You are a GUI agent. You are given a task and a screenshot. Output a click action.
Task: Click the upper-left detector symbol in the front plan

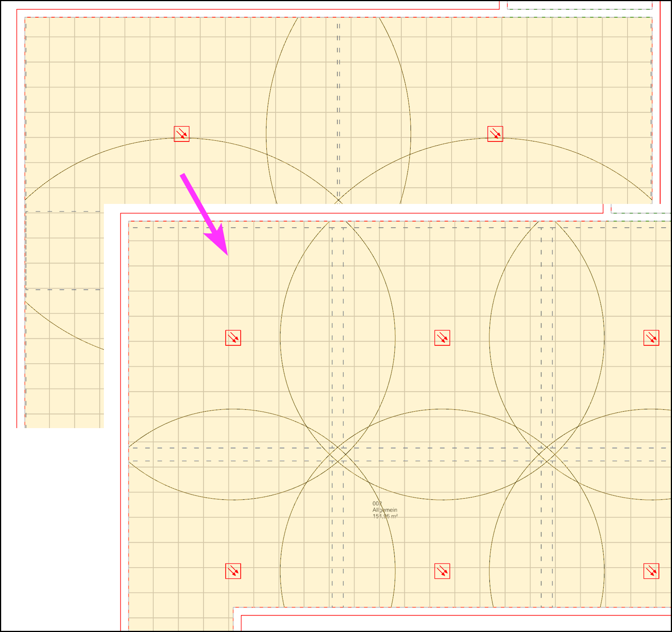coord(233,338)
